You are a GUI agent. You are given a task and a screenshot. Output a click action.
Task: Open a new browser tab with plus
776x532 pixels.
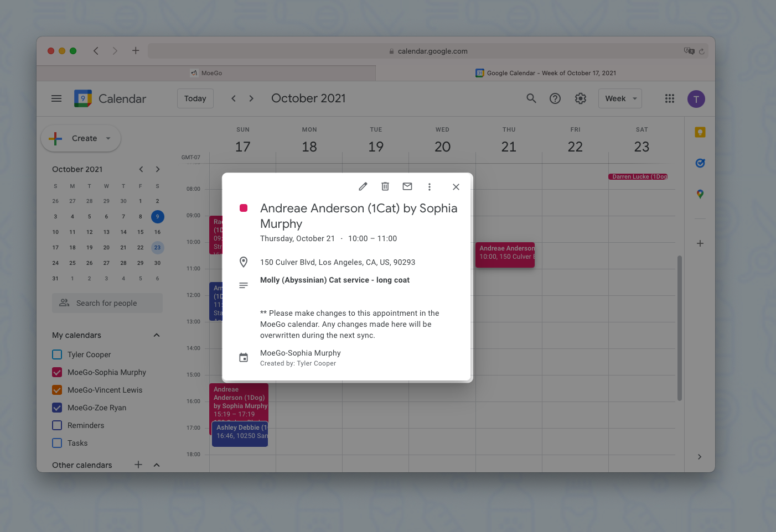pyautogui.click(x=136, y=51)
